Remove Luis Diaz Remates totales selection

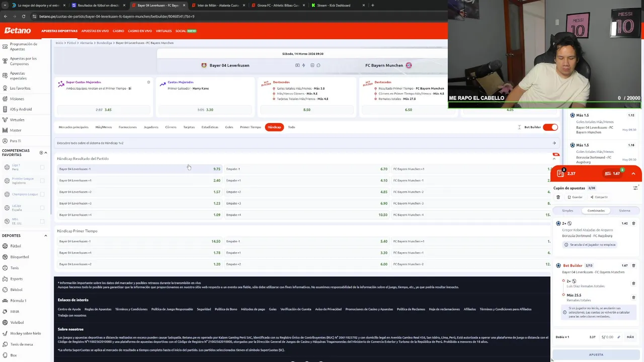click(633, 283)
